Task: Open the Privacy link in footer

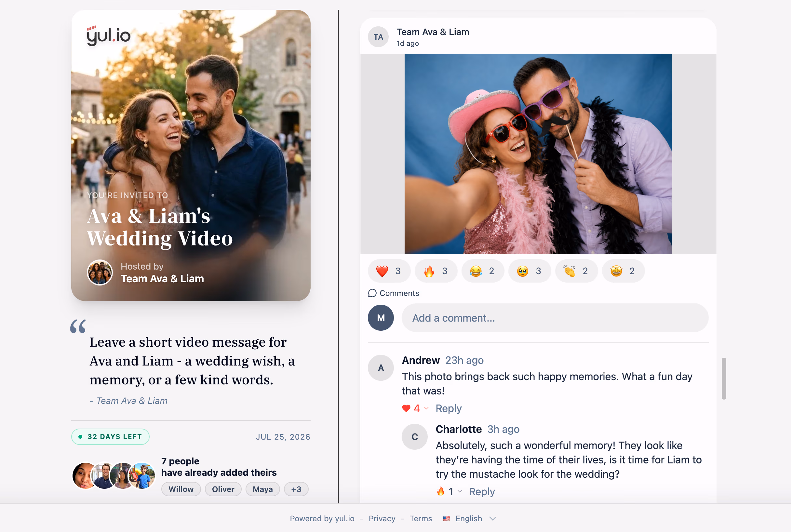Action: pos(382,518)
